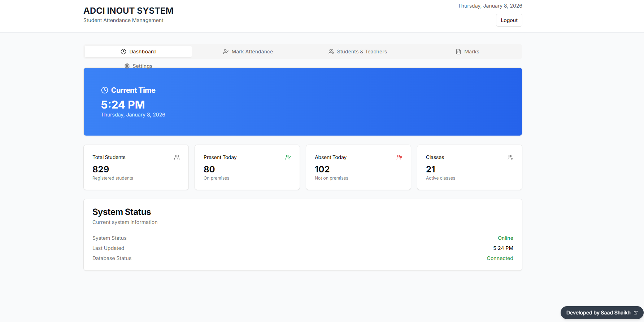
Task: Click the 829 total students count
Action: coord(101,169)
